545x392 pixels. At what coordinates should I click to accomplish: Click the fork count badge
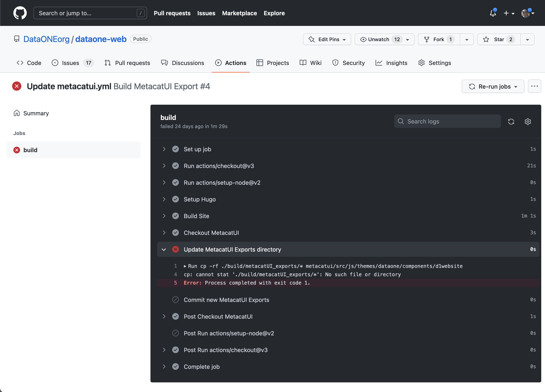(x=451, y=39)
